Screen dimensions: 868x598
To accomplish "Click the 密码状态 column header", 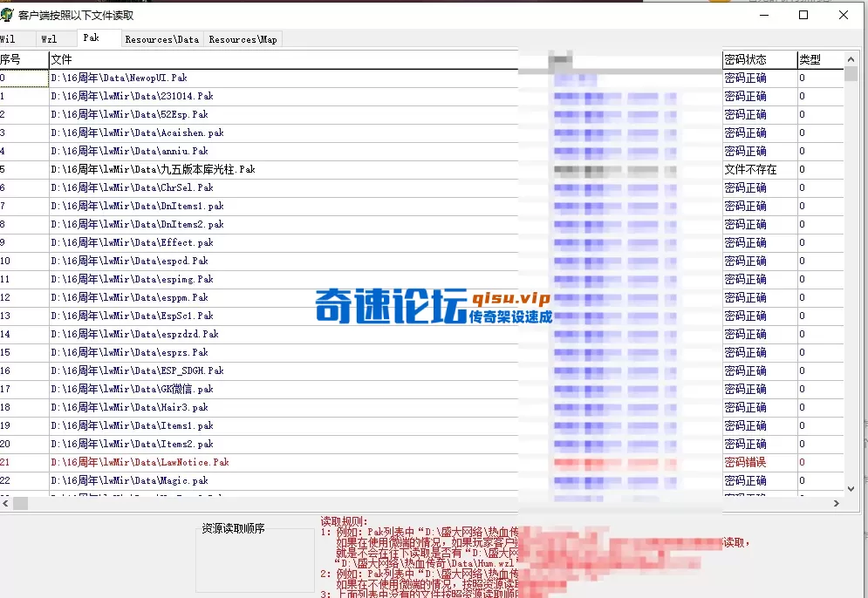I will click(x=749, y=59).
